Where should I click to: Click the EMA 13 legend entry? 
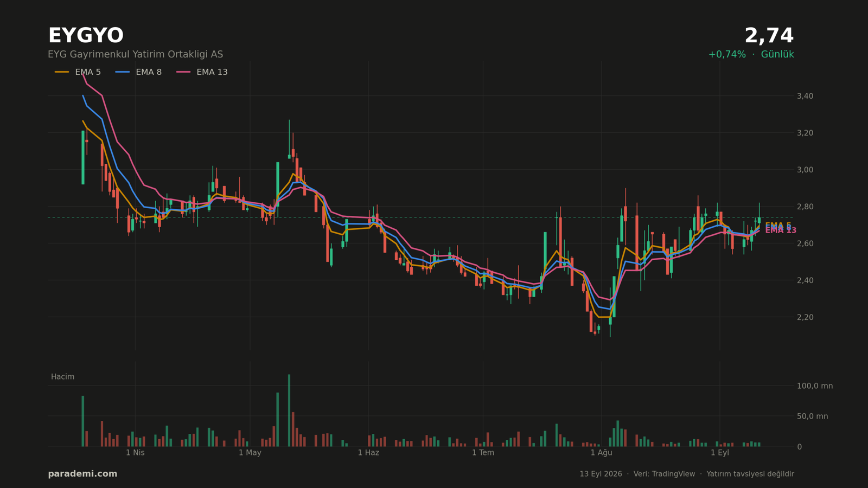(x=202, y=72)
